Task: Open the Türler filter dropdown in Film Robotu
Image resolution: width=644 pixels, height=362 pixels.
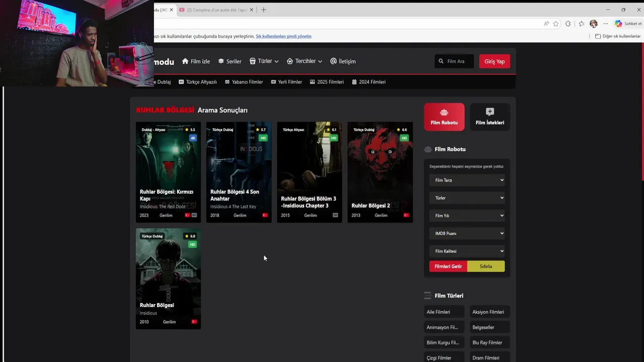Action: tap(467, 198)
